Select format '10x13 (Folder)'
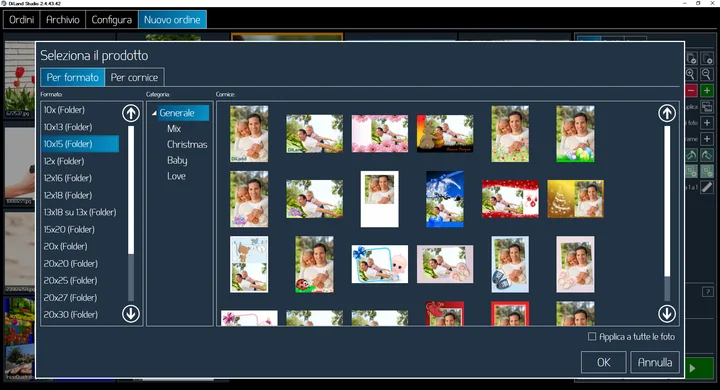The width and height of the screenshot is (720, 390). click(80, 127)
